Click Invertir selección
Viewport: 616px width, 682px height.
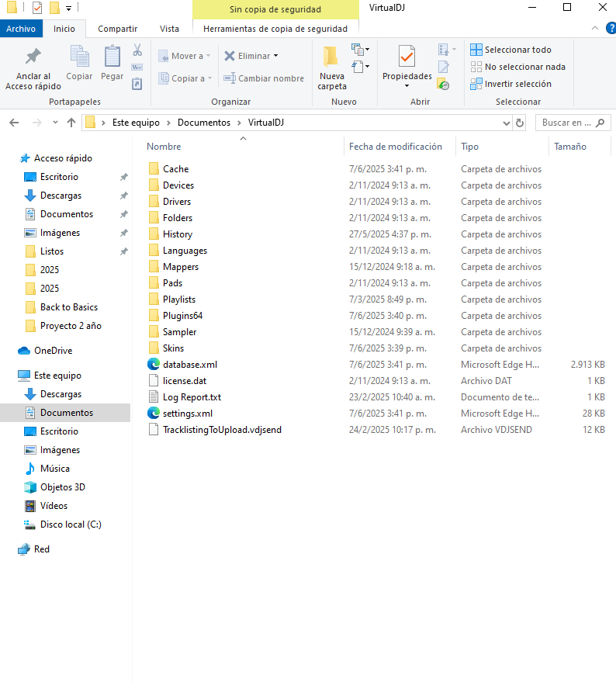tap(510, 84)
